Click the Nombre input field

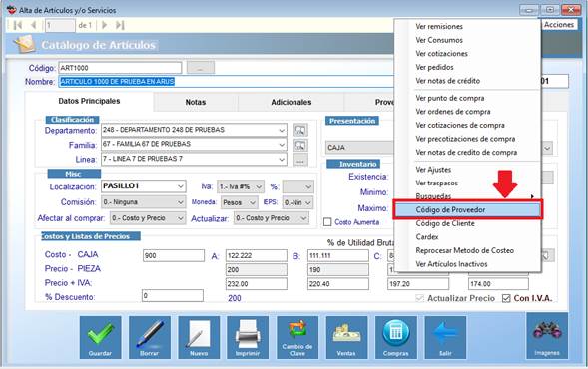coord(227,82)
